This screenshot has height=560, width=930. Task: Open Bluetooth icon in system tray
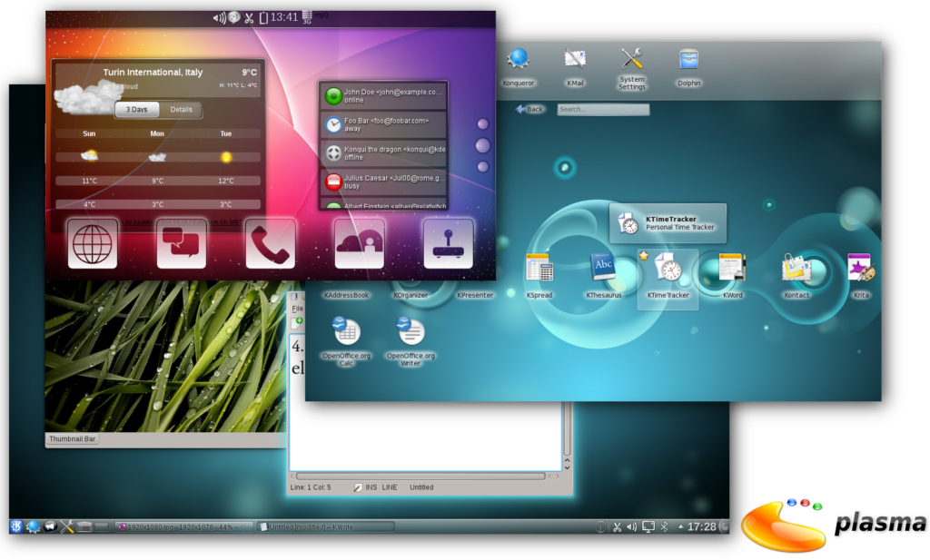click(664, 526)
